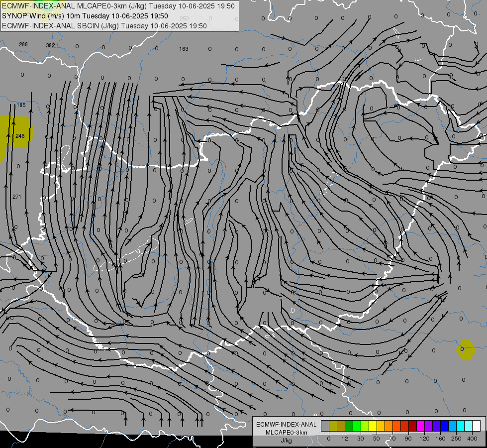This screenshot has width=487, height=448.
Task: Click the bright green legend swatch
Action: pyautogui.click(x=357, y=426)
